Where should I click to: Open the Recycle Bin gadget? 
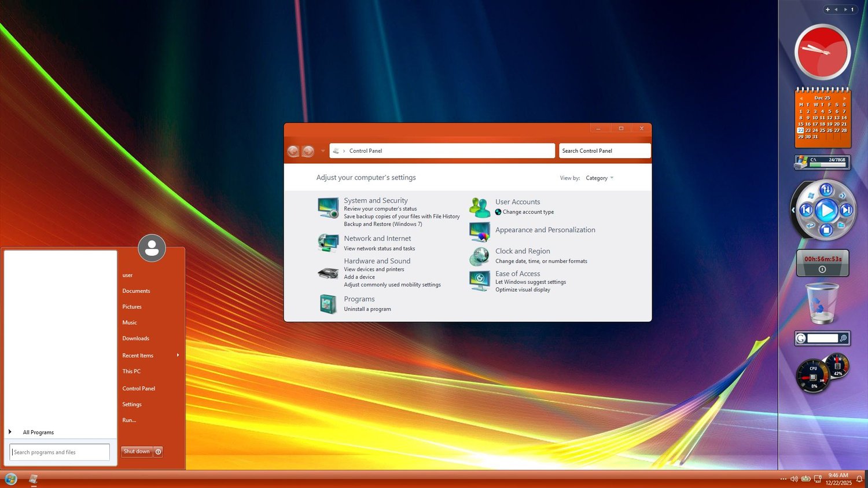click(822, 303)
